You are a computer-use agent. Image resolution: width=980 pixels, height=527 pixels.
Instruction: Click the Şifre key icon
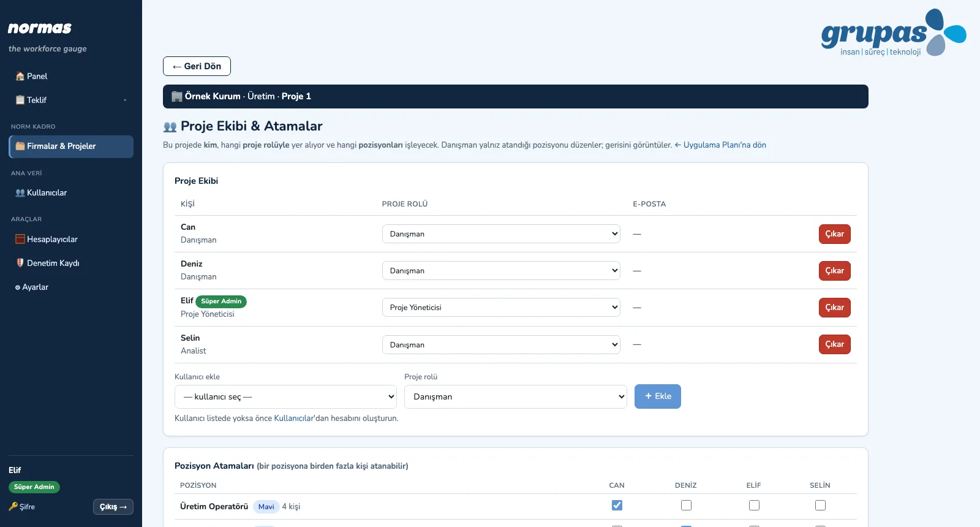[13, 507]
